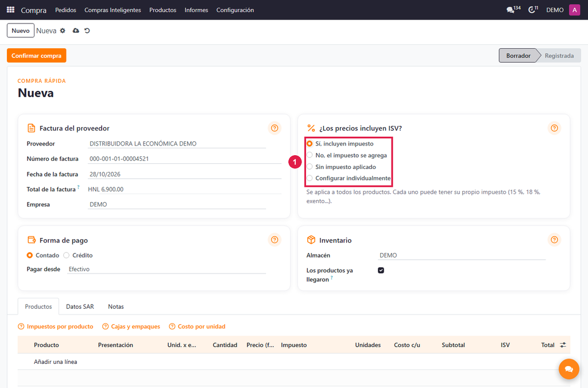Open the chat messages icon with 134 badge
The width and height of the screenshot is (588, 388).
pyautogui.click(x=513, y=10)
